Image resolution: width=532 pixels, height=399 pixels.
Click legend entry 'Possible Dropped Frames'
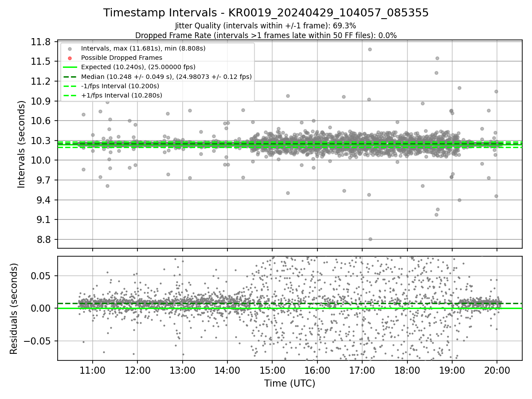click(x=121, y=58)
